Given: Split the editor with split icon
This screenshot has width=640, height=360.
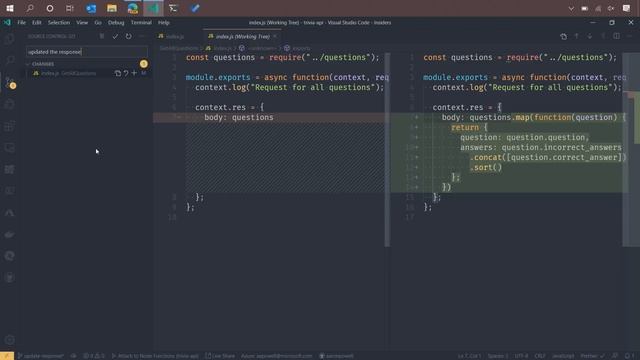Looking at the screenshot, I should (616, 36).
